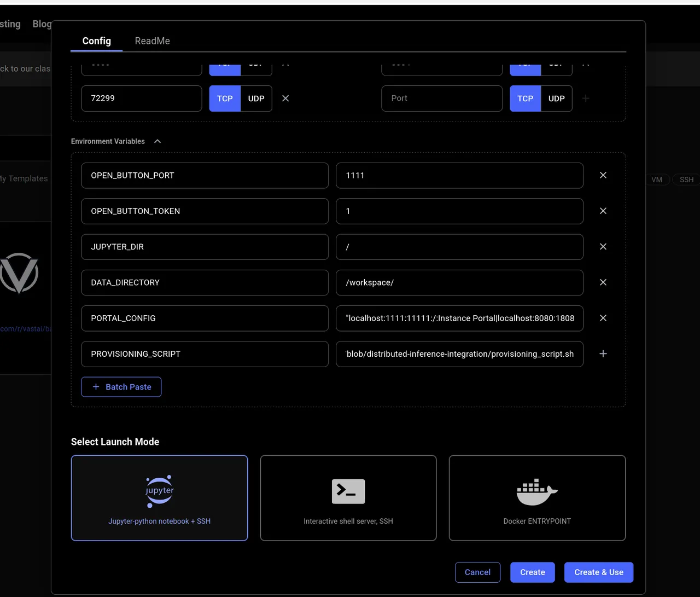Switch to the ReadMe tab

152,41
